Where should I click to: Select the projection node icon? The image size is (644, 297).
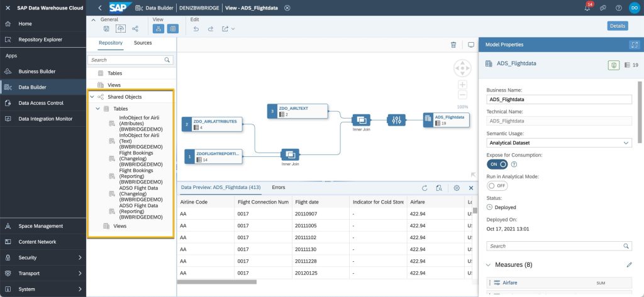pyautogui.click(x=396, y=120)
